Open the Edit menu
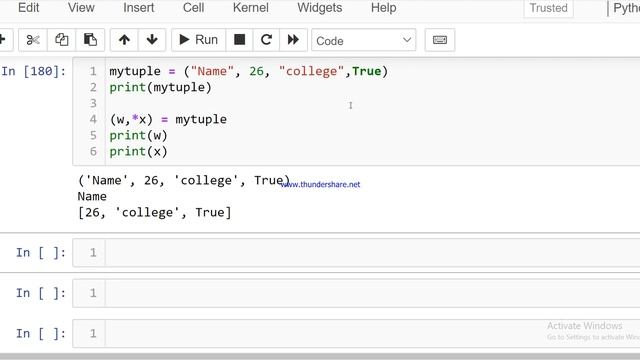Image resolution: width=640 pixels, height=360 pixels. point(29,8)
